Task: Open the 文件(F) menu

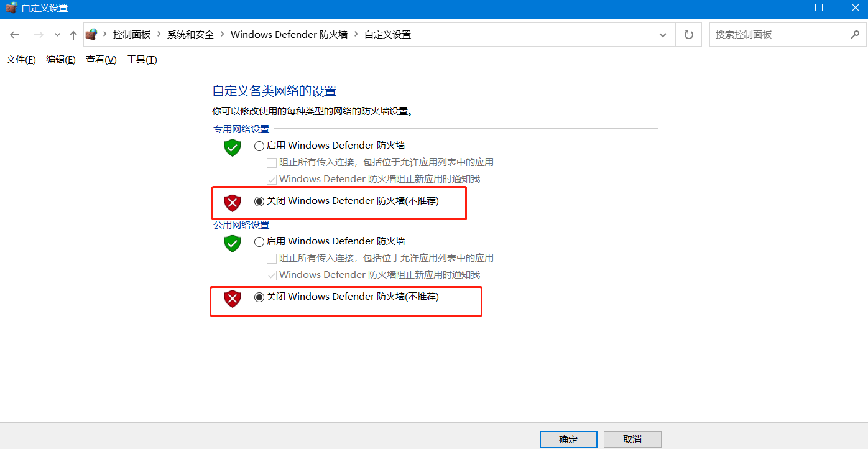Action: pos(21,60)
